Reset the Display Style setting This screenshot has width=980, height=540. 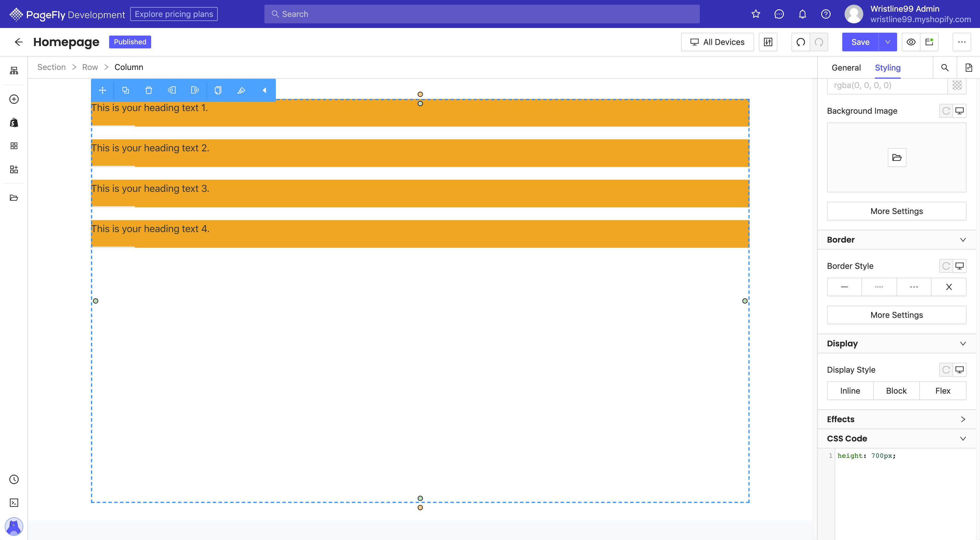946,370
